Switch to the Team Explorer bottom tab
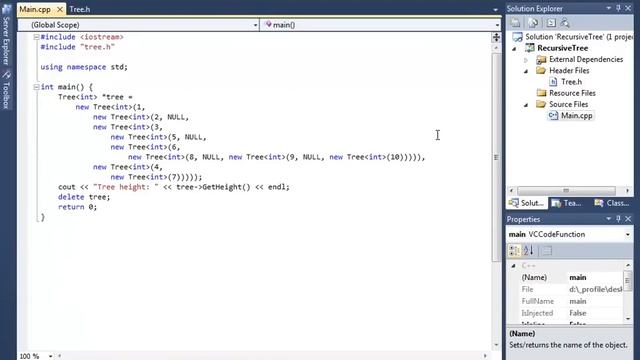 [567, 203]
